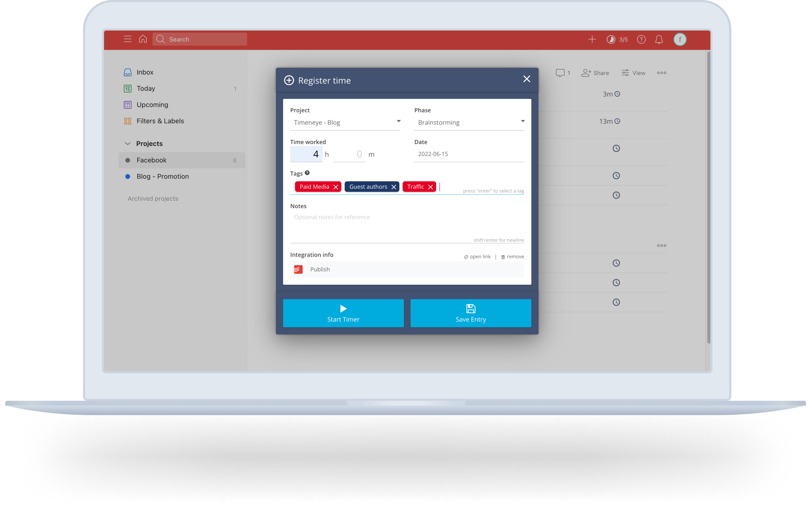
Task: Click open link for integration info
Action: pyautogui.click(x=475, y=256)
